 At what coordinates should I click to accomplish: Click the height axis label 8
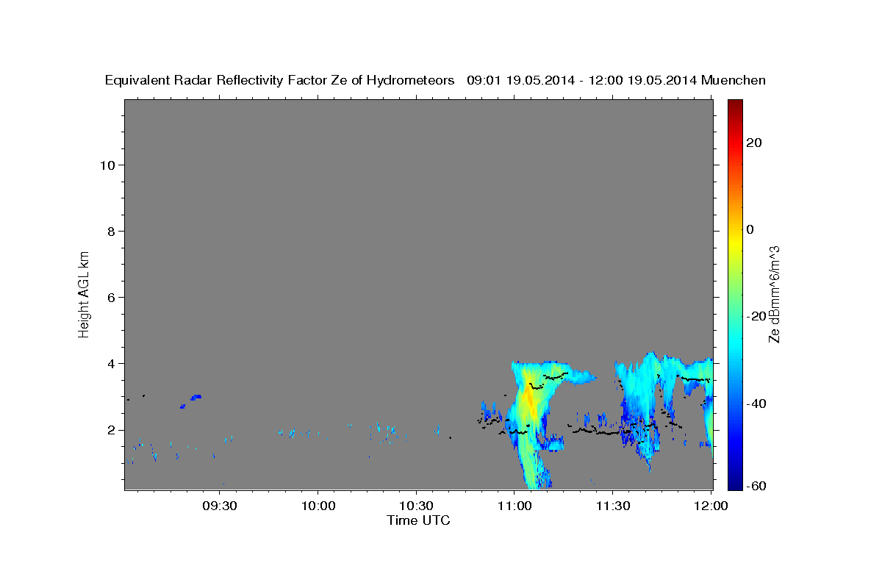(111, 231)
